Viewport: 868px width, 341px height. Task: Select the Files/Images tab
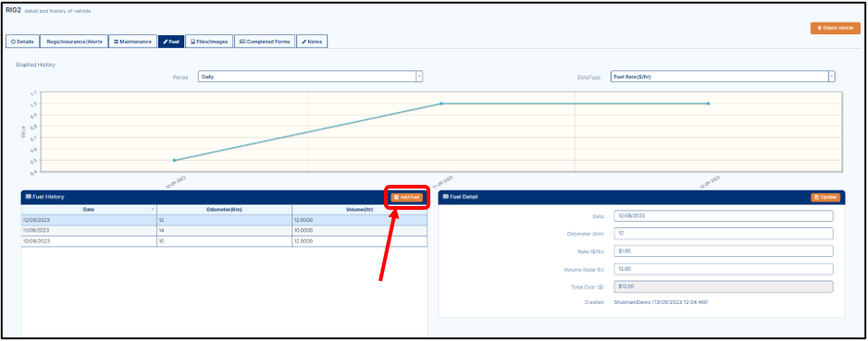pyautogui.click(x=209, y=42)
